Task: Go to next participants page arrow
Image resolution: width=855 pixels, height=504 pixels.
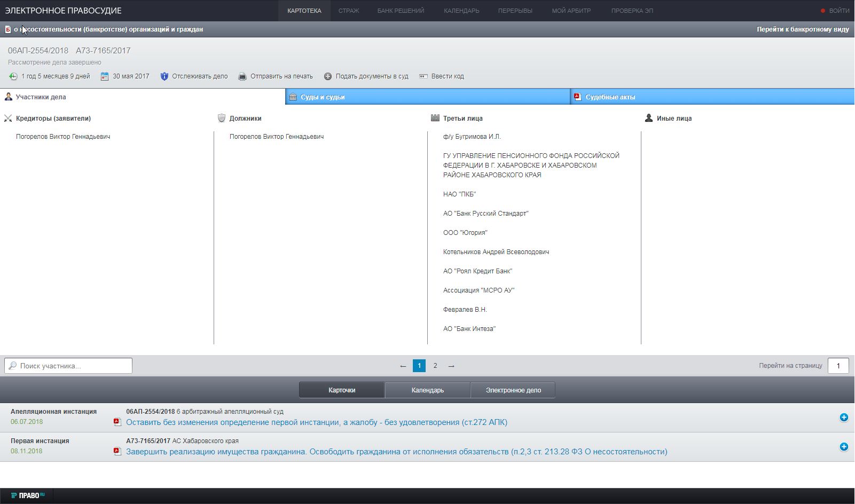Action: 451,366
